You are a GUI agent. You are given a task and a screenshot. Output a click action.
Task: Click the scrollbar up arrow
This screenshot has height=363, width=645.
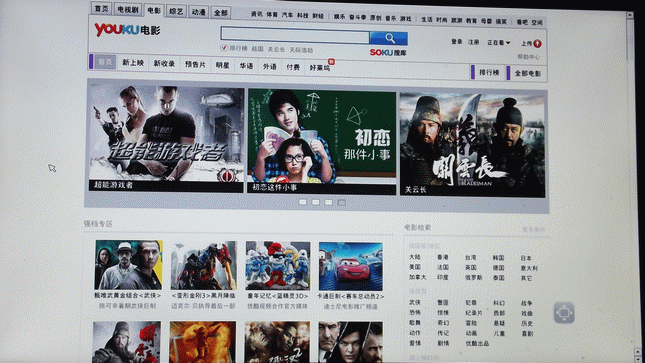click(630, 15)
